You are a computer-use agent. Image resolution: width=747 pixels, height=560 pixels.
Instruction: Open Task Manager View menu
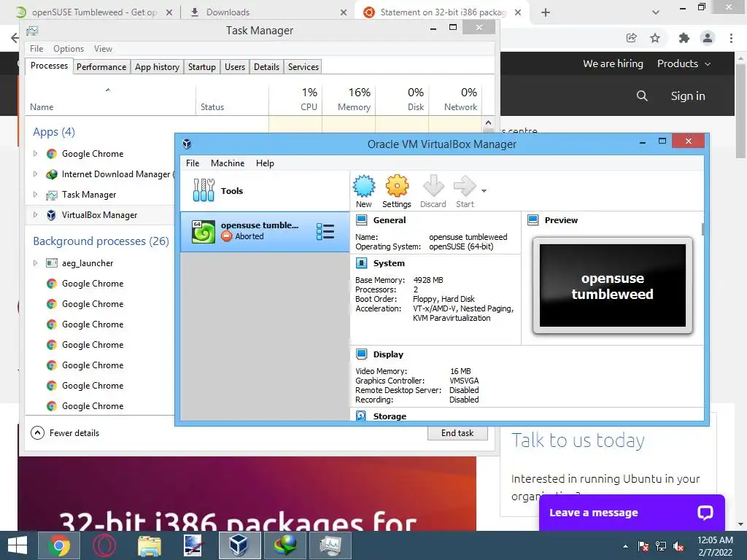pyautogui.click(x=103, y=49)
